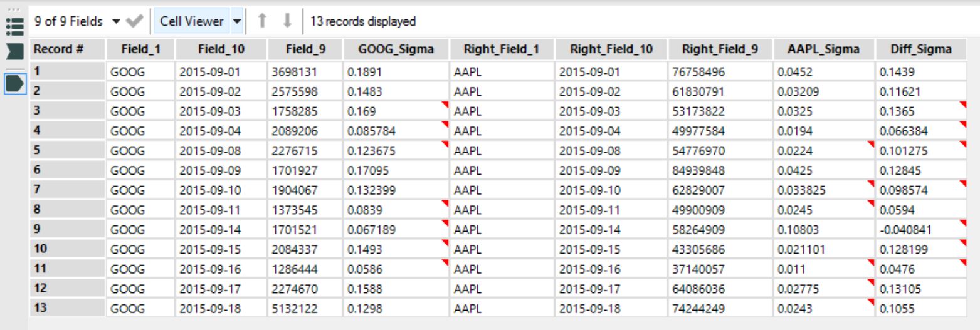Click GOOG_Sigma cell 0.17095

click(x=396, y=170)
